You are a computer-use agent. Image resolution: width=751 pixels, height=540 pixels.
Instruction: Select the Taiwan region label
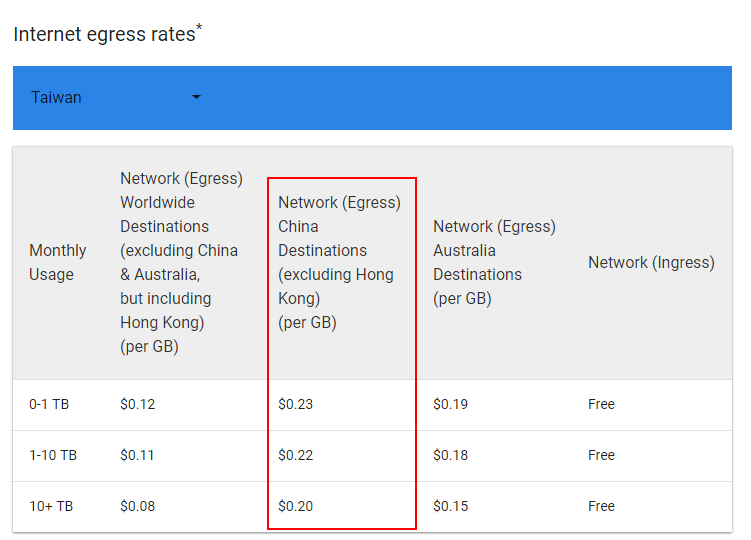coord(56,97)
